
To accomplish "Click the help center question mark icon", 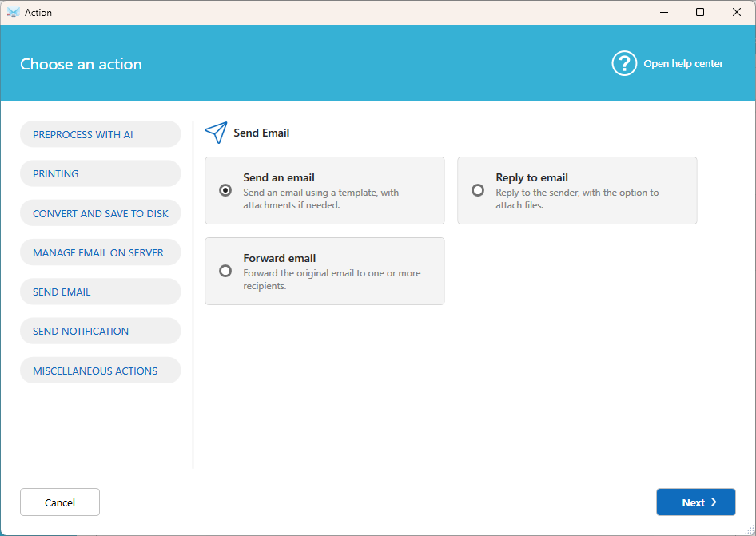I will [624, 63].
